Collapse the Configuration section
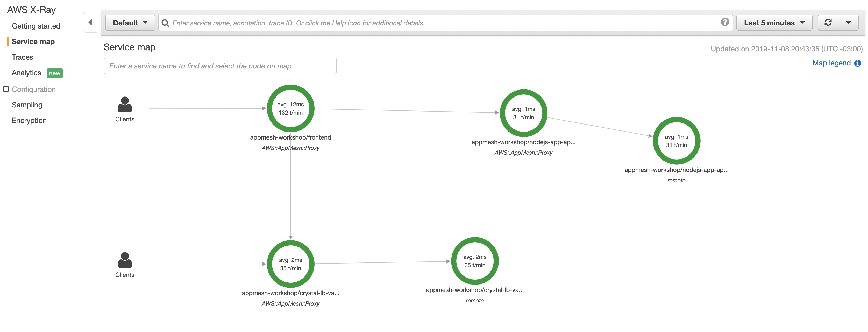Image resolution: width=868 pixels, height=332 pixels. click(x=6, y=89)
